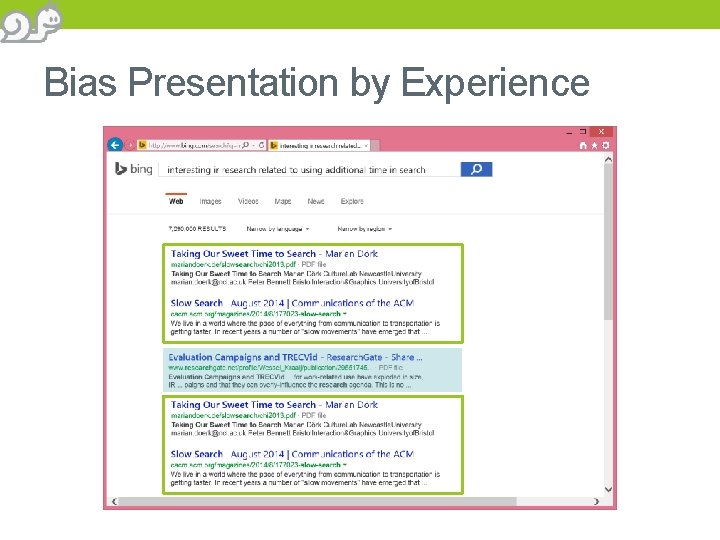Screen dimensions: 720x540
Task: Switch to Images tab
Action: click(x=210, y=201)
